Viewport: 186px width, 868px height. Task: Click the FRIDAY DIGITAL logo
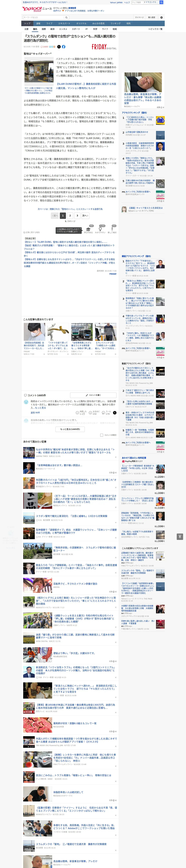coord(104,47)
